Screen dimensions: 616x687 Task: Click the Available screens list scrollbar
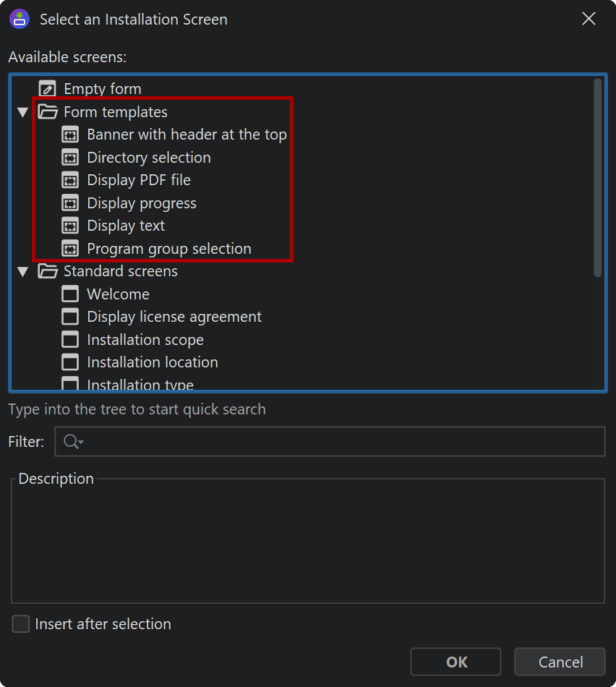598,177
